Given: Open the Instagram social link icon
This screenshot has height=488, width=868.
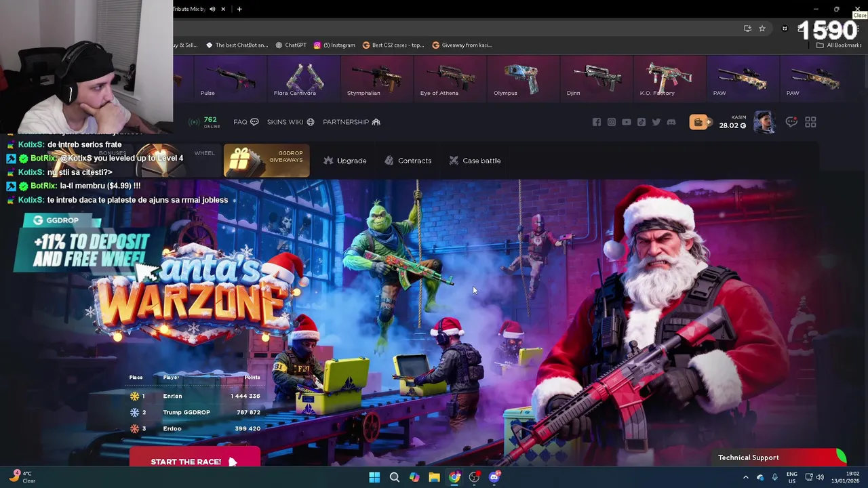Looking at the screenshot, I should click(x=612, y=122).
